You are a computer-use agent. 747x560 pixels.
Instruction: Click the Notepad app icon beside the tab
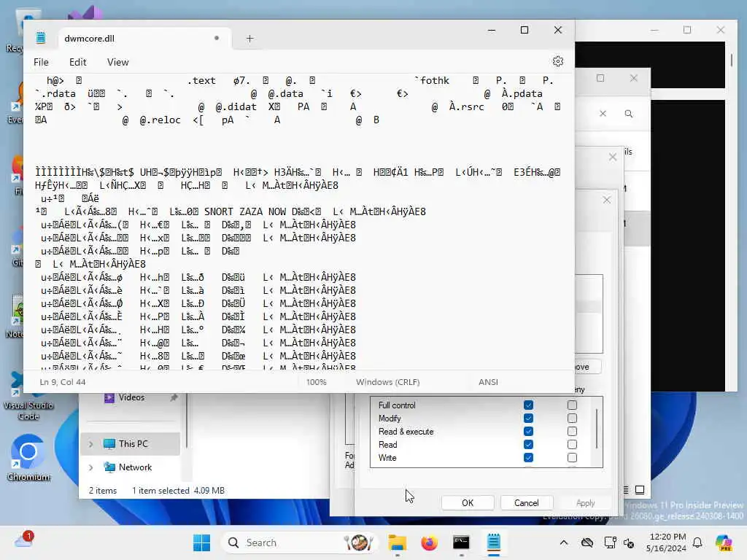click(x=41, y=38)
